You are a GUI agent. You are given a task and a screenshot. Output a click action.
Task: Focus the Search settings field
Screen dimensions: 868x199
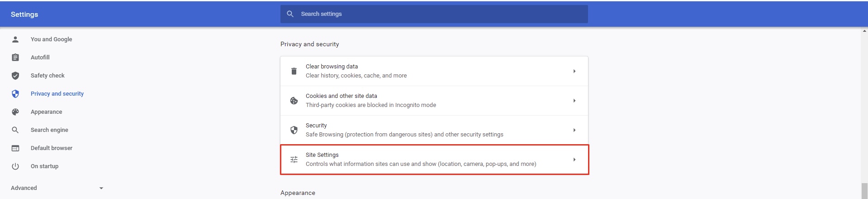click(x=434, y=14)
